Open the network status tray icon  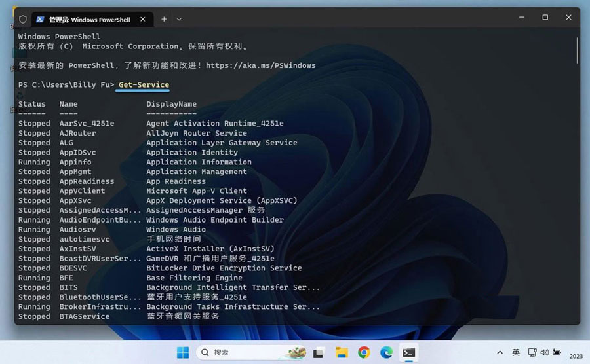click(x=532, y=352)
